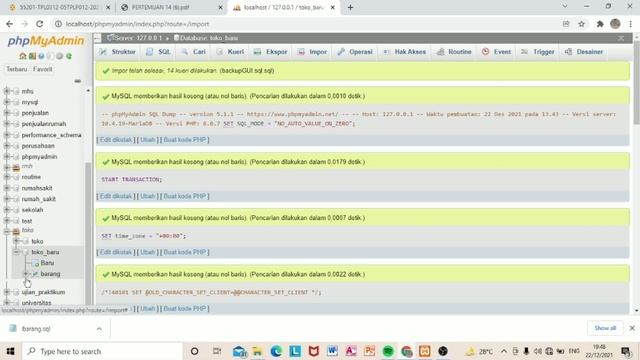This screenshot has height=360, width=640.
Task: Open a new browser tab with plus
Action: 350,7
